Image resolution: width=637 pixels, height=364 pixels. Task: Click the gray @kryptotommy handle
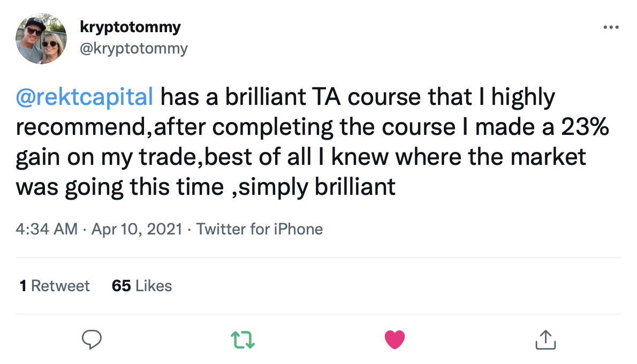(x=134, y=49)
